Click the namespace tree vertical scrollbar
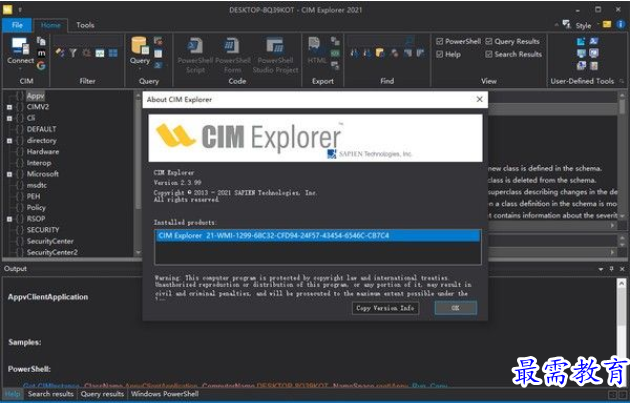636x403 pixels. [x=138, y=174]
